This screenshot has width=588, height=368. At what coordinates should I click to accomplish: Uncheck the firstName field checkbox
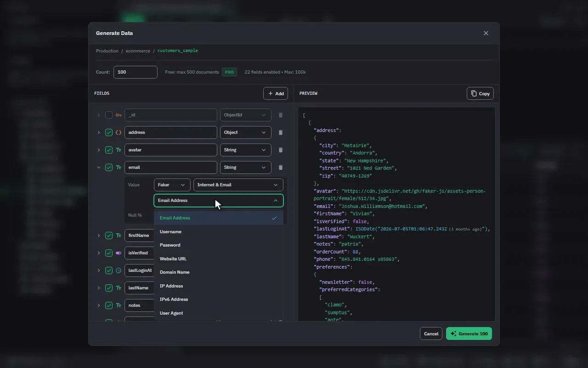pos(109,236)
